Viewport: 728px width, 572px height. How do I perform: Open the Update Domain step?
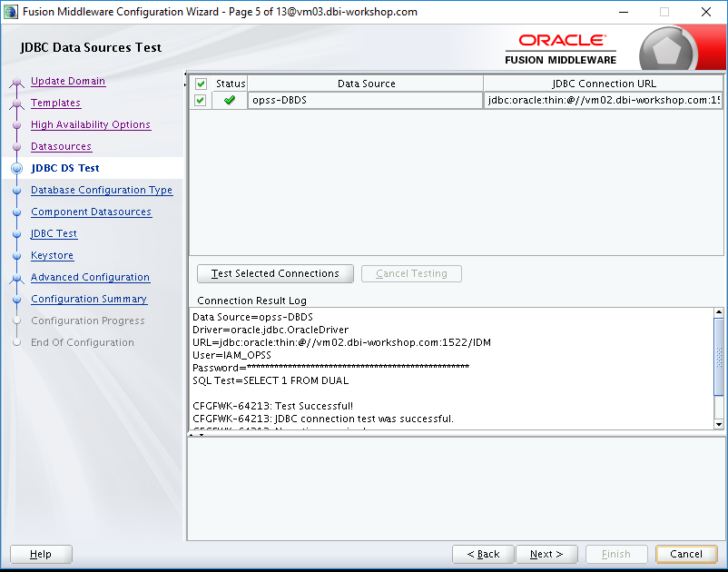68,81
